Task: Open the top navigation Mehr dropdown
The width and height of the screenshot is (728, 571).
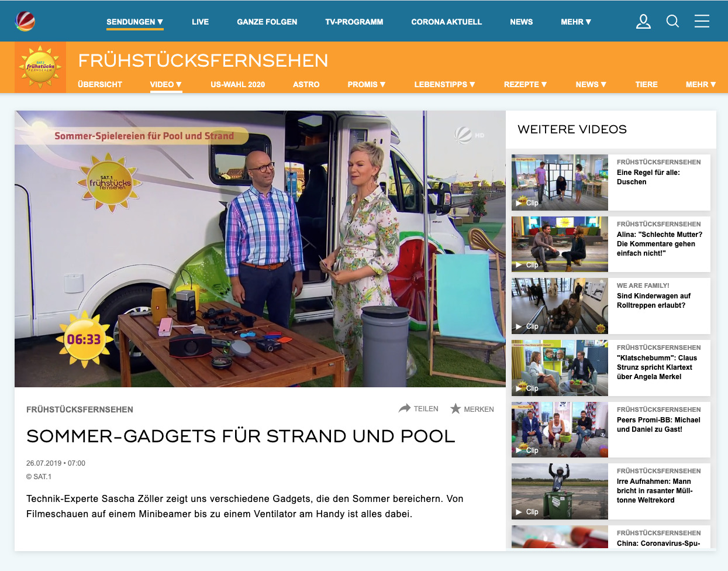Action: point(575,22)
